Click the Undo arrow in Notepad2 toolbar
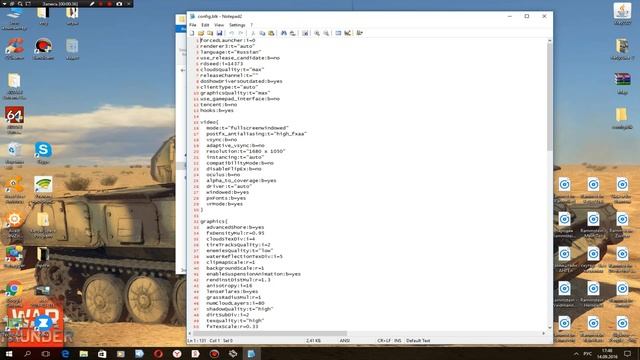 pos(231,33)
